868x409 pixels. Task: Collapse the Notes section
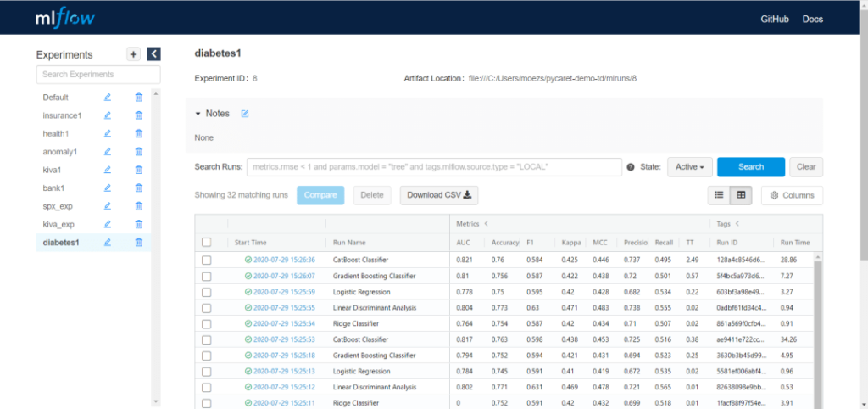click(x=198, y=114)
